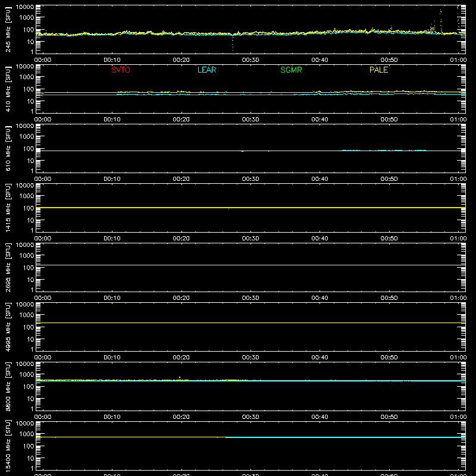Click the flat yellow trace in 2695 MHz plot
This screenshot has width=476, height=476.
click(250, 265)
